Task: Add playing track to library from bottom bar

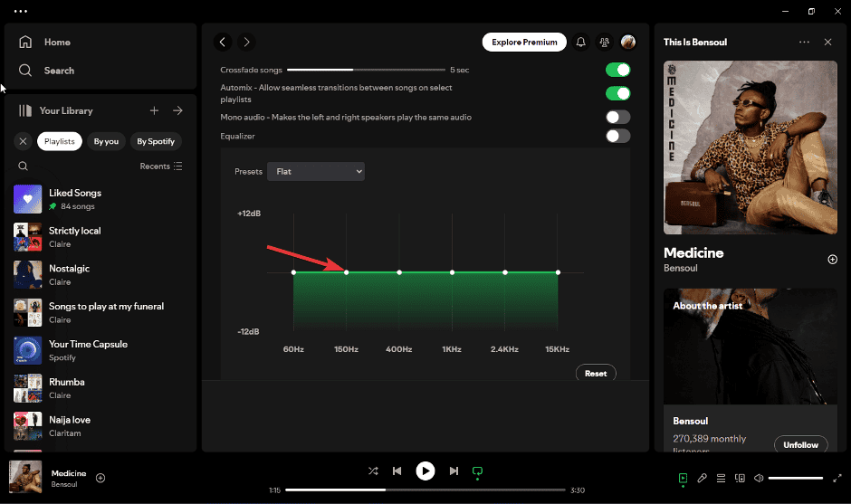Action: 100,478
